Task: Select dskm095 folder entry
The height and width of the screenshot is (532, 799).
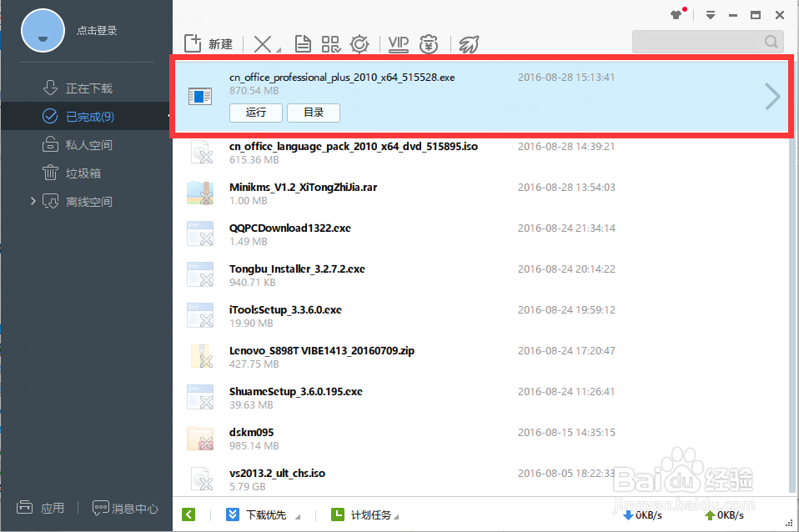Action: (x=252, y=432)
